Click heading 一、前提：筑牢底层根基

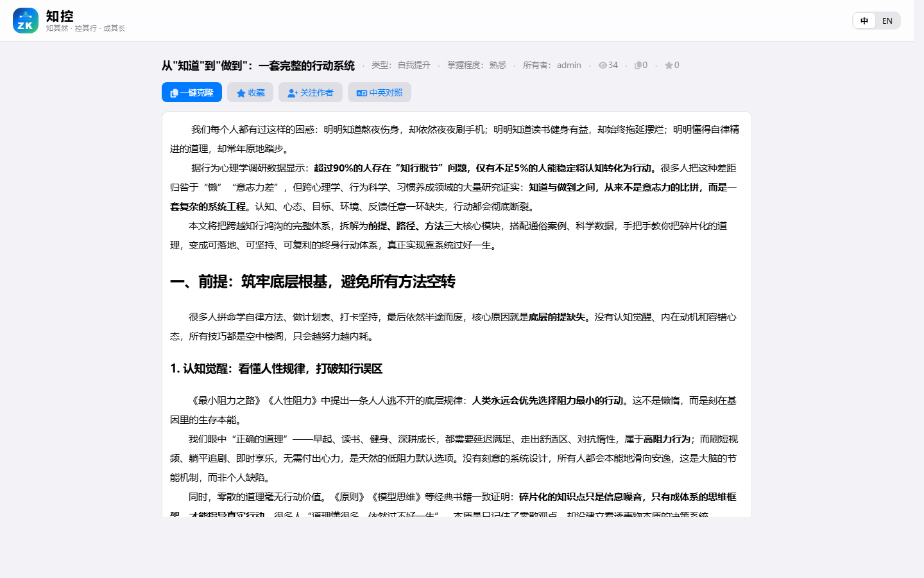312,281
